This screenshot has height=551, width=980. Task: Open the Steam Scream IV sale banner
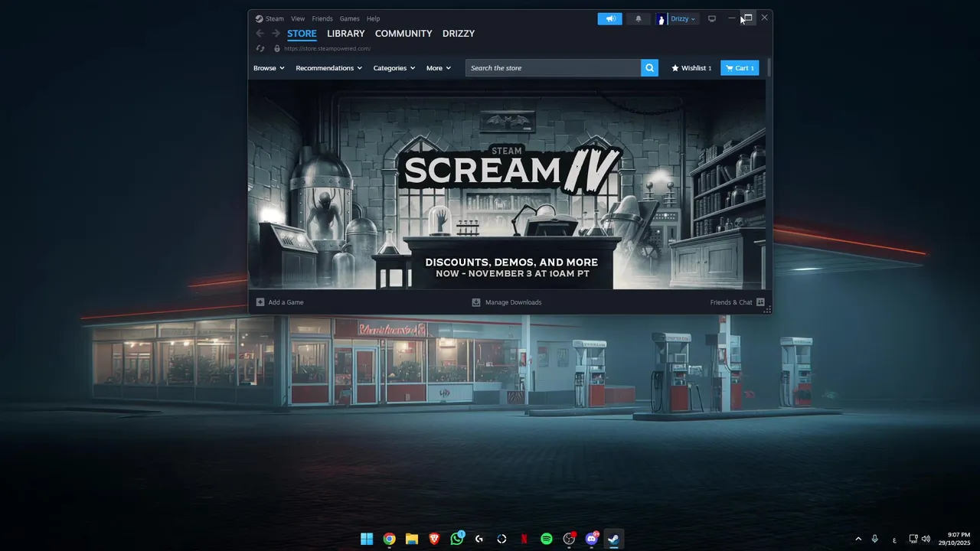point(507,184)
